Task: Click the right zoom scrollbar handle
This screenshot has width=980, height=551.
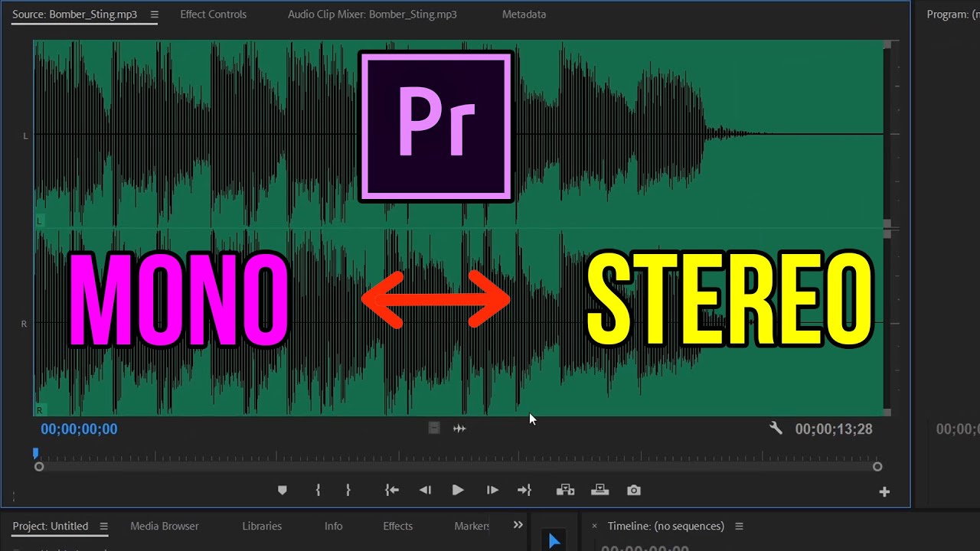Action: [877, 467]
